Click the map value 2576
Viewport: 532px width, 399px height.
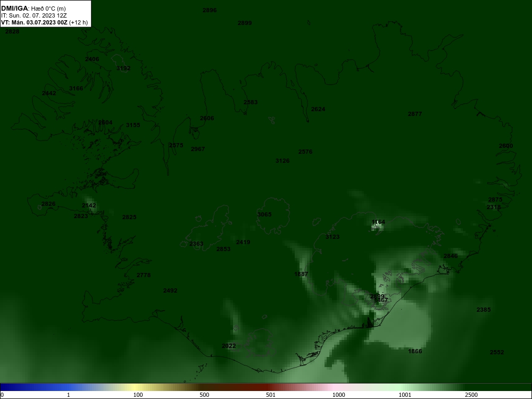[305, 152]
